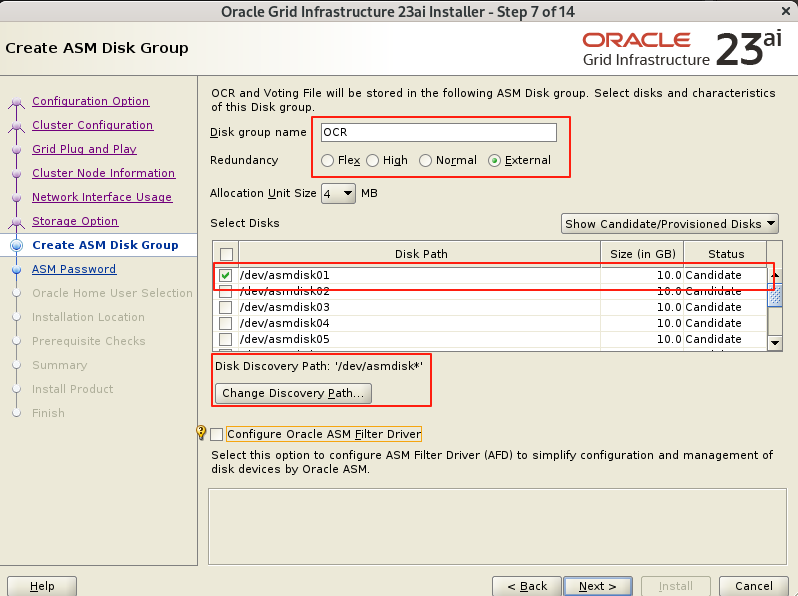Select the External redundancy option
The width and height of the screenshot is (798, 596).
point(494,160)
